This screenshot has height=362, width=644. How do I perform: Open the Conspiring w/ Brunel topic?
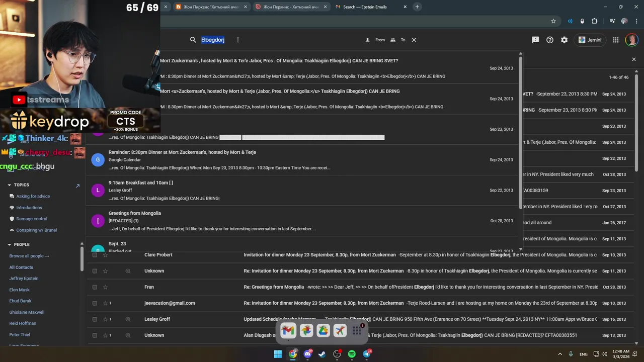[36, 230]
